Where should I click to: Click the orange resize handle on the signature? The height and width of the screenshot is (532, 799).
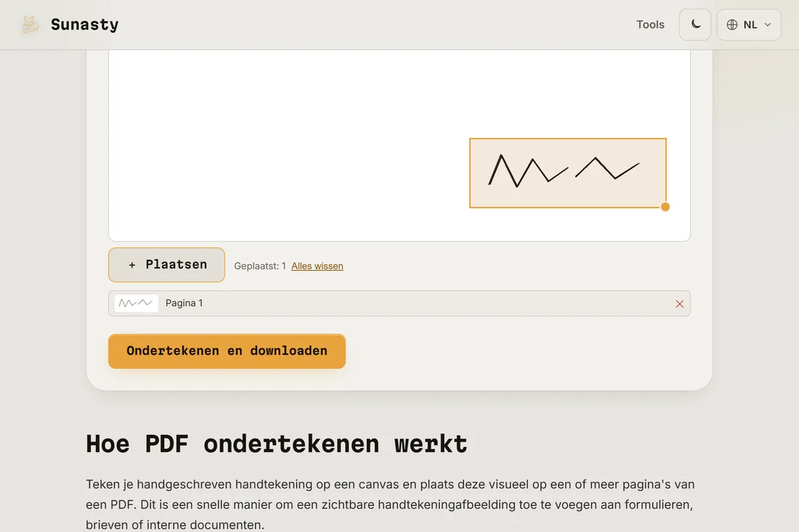(x=665, y=207)
